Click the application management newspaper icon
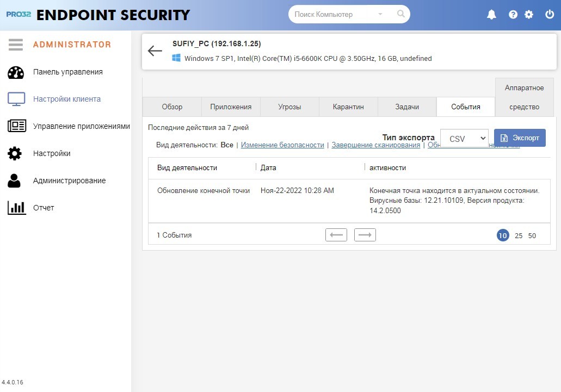This screenshot has height=392, width=561. [x=17, y=126]
